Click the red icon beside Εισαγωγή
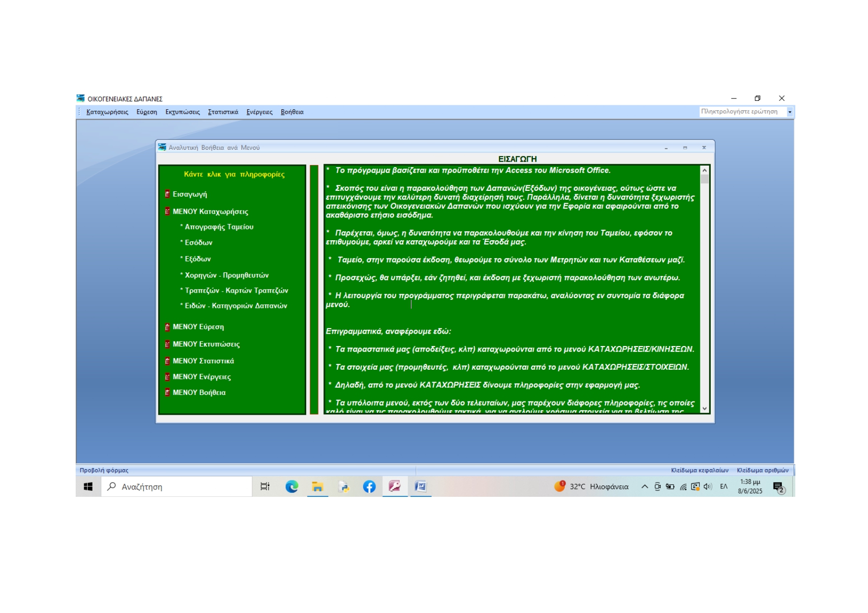This screenshot has width=868, height=613. pyautogui.click(x=167, y=194)
